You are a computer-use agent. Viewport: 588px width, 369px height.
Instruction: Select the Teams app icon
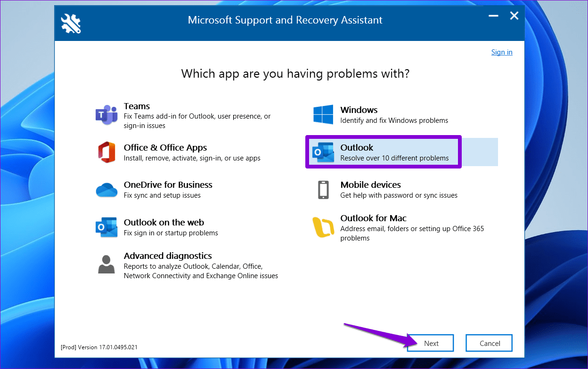(x=106, y=115)
